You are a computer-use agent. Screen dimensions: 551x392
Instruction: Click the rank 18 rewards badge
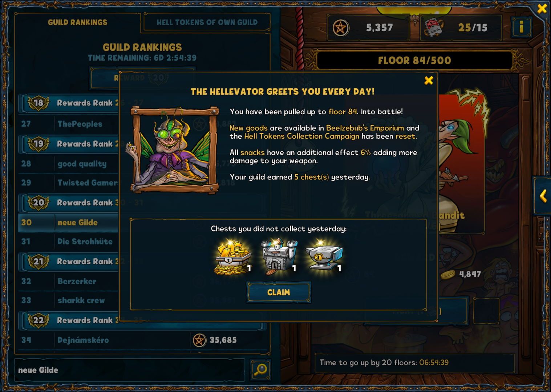[x=38, y=103]
